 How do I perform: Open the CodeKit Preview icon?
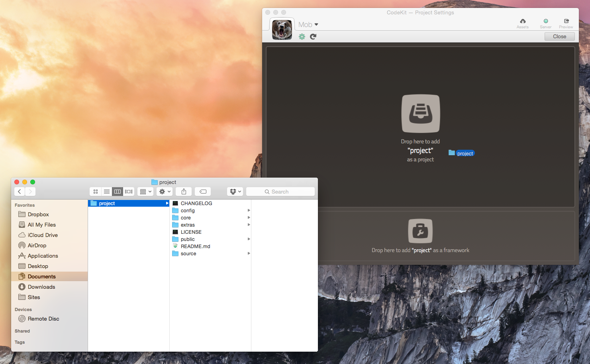click(566, 21)
